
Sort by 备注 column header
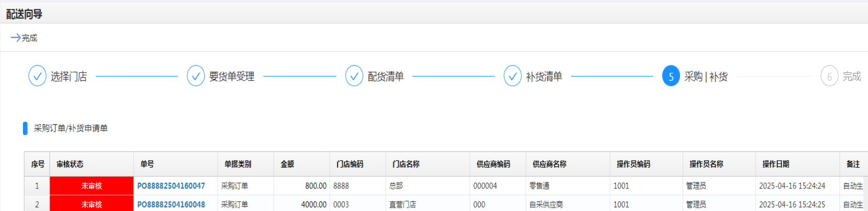(x=853, y=164)
